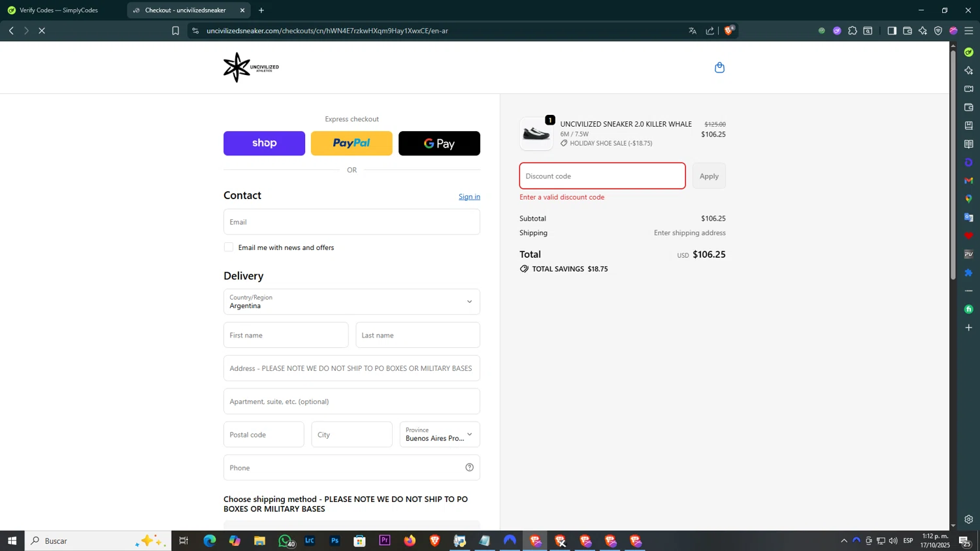Pay with PayPal button

[x=351, y=143]
